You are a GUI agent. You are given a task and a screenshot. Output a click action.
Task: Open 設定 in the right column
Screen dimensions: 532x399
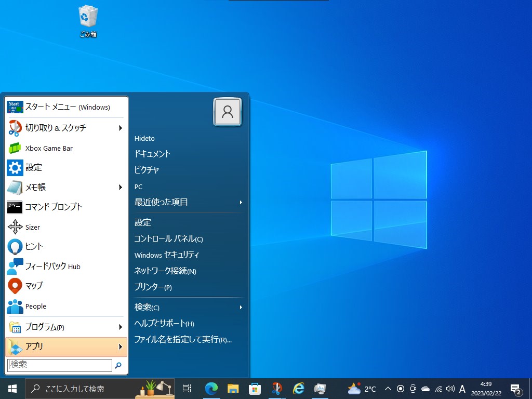[143, 222]
